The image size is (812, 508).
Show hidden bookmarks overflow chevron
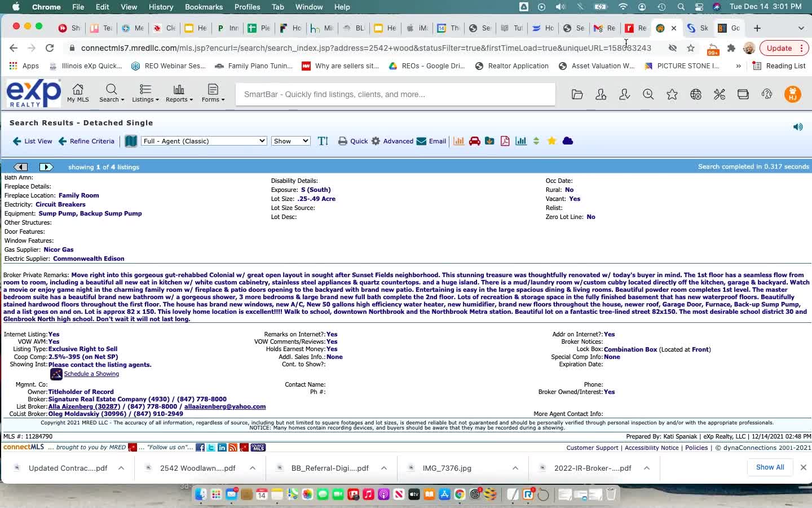738,66
